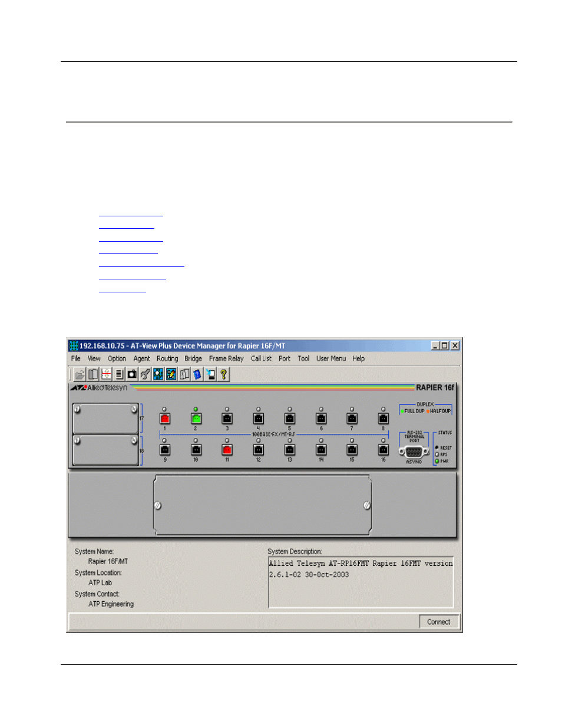Select red port 1 on the switch
The height and width of the screenshot is (728, 562).
[165, 419]
